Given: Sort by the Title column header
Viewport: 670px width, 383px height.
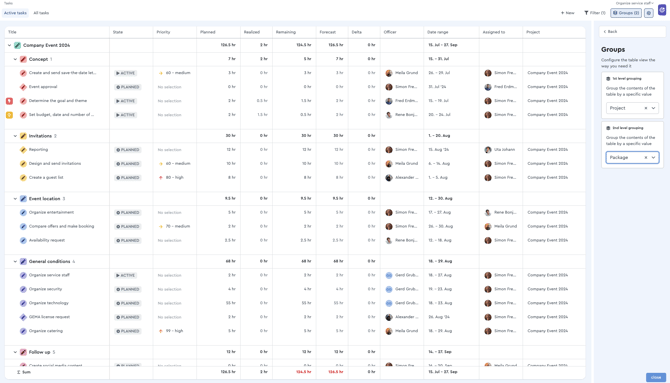Looking at the screenshot, I should click(x=12, y=32).
